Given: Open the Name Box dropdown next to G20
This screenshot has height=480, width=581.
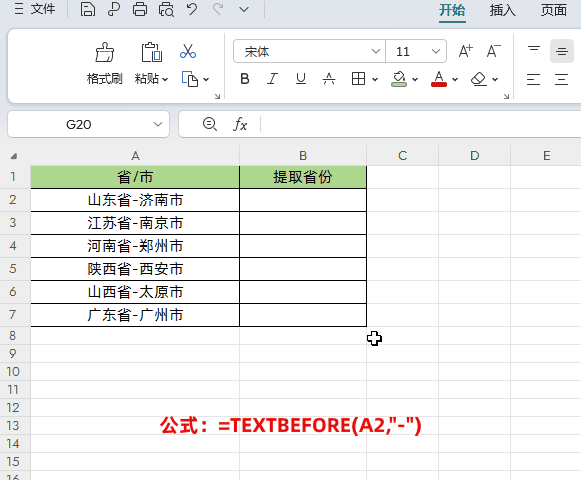Looking at the screenshot, I should (x=158, y=124).
